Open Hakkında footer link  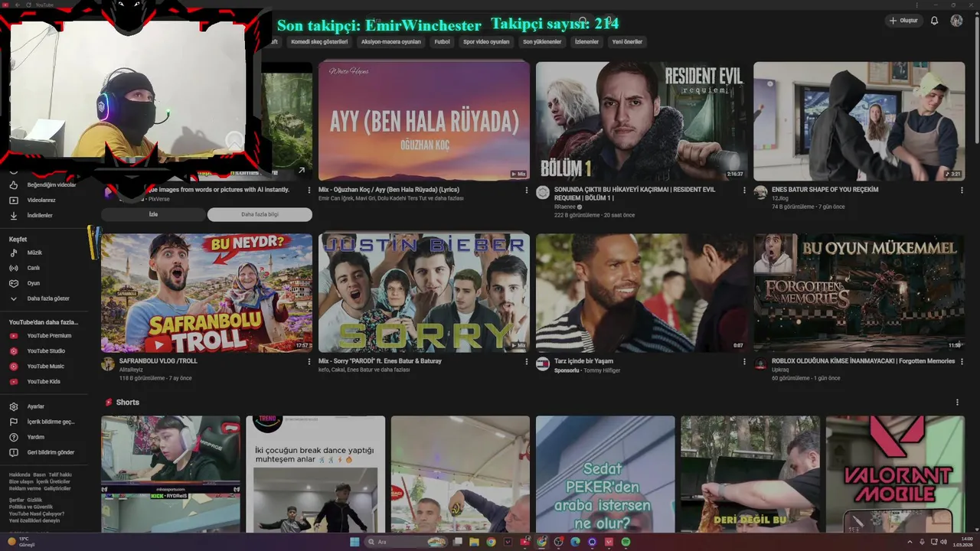19,474
